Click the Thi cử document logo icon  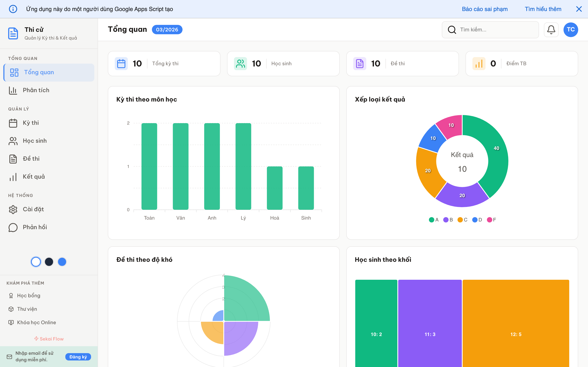(13, 33)
